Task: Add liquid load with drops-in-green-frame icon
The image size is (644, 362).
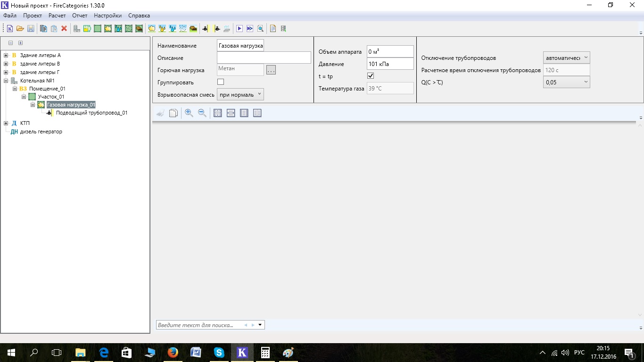Action: point(118,28)
